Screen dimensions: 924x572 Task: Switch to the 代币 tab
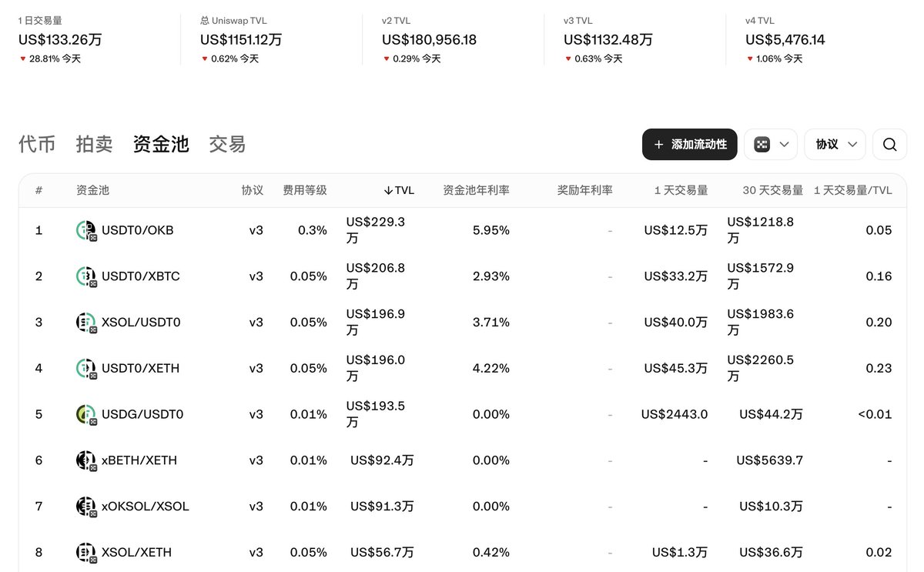pyautogui.click(x=37, y=144)
